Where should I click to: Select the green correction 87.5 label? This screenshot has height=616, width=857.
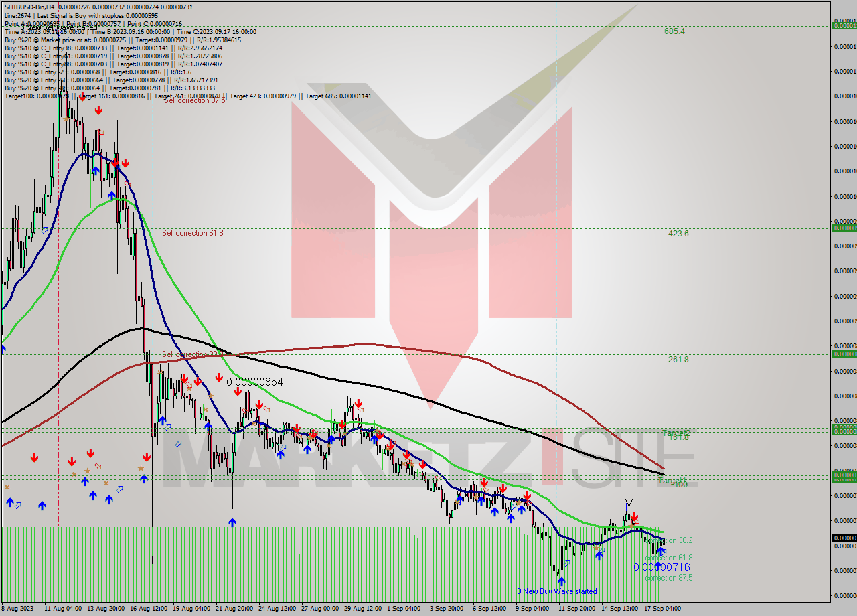(x=669, y=578)
